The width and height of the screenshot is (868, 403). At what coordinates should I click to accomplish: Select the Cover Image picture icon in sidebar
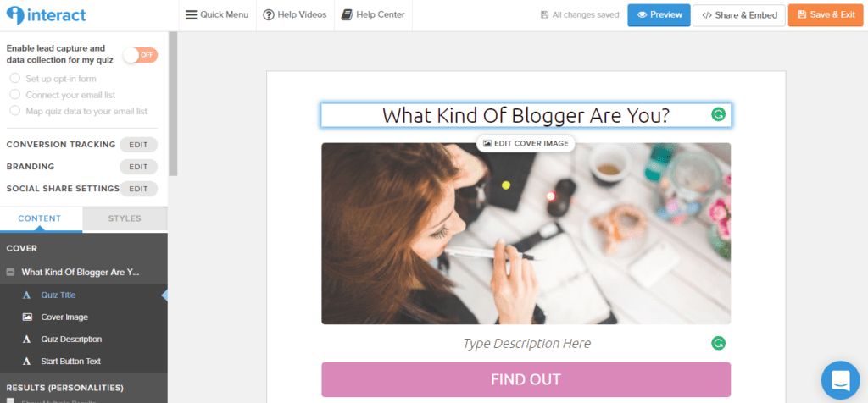(x=26, y=317)
